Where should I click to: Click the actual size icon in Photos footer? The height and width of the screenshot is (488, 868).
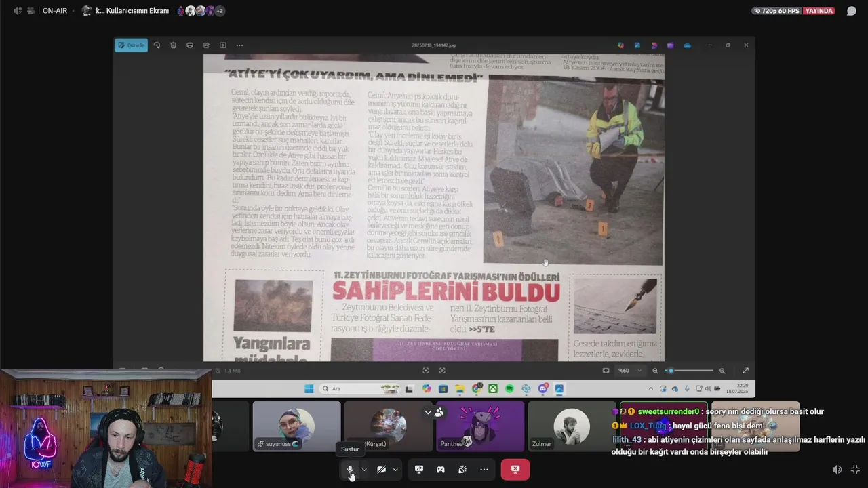[442, 371]
